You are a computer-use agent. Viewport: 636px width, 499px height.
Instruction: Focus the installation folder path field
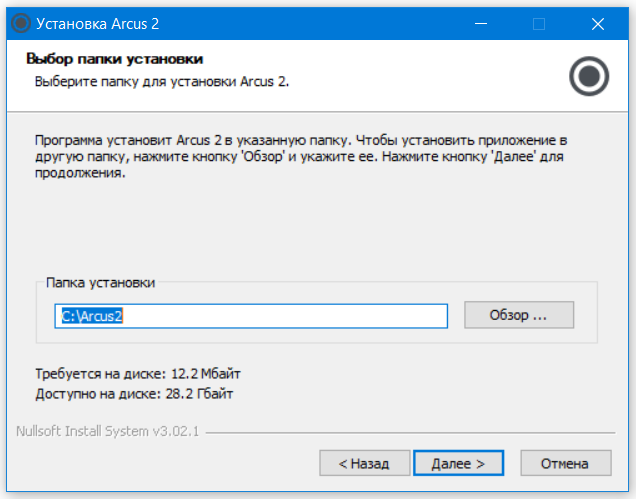pyautogui.click(x=251, y=316)
